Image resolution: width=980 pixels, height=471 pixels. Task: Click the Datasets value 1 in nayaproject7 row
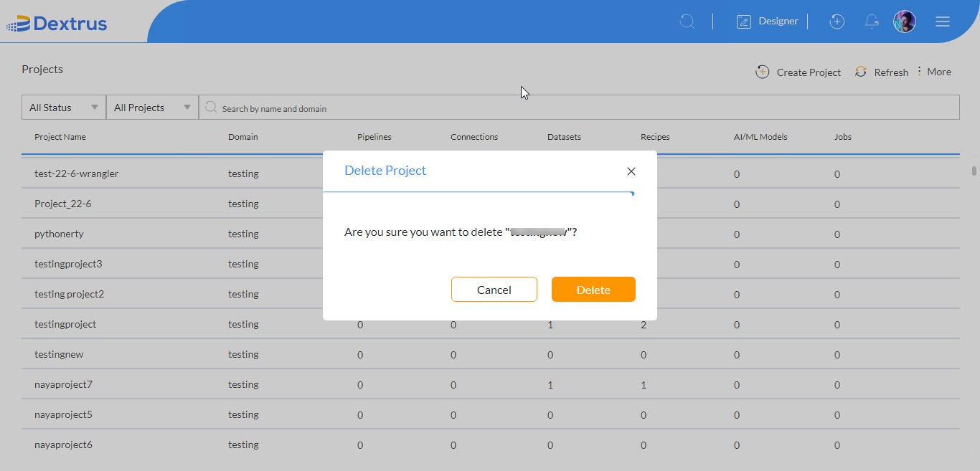pyautogui.click(x=550, y=385)
